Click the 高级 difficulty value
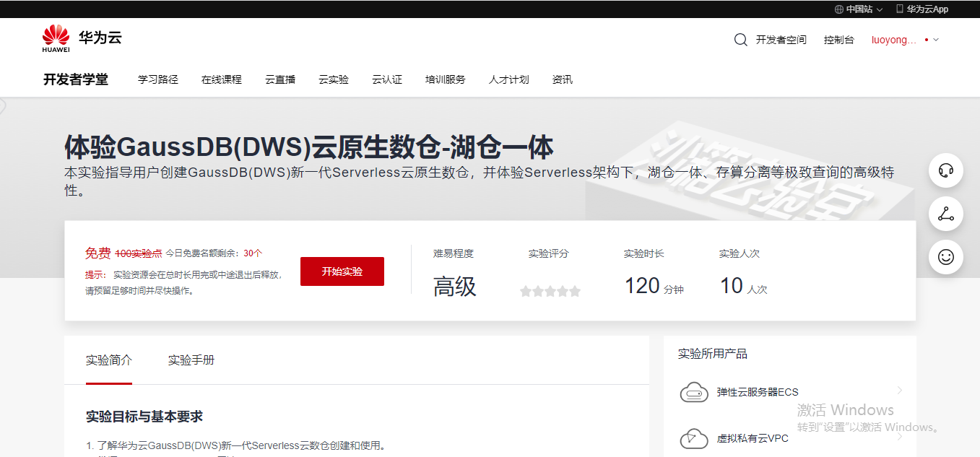This screenshot has width=980, height=457. point(455,287)
